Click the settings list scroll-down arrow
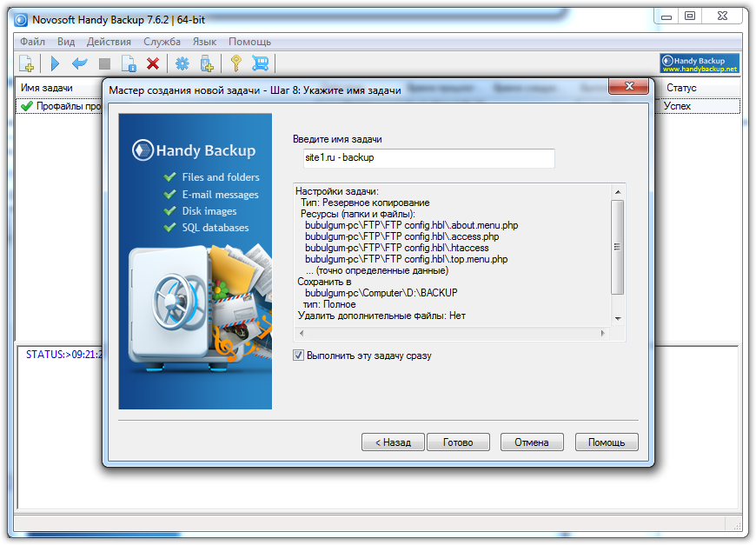This screenshot has height=545, width=756. [x=618, y=319]
